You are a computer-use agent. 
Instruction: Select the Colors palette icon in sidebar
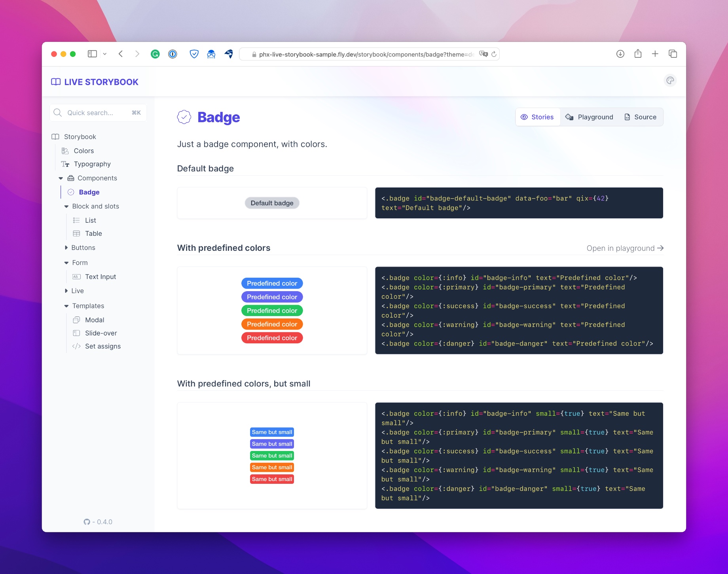(65, 151)
